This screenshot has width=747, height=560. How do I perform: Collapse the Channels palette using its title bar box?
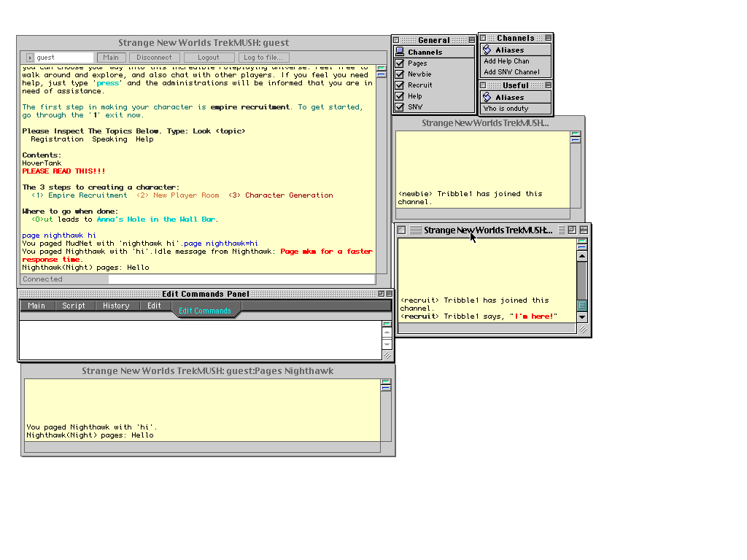(x=549, y=38)
